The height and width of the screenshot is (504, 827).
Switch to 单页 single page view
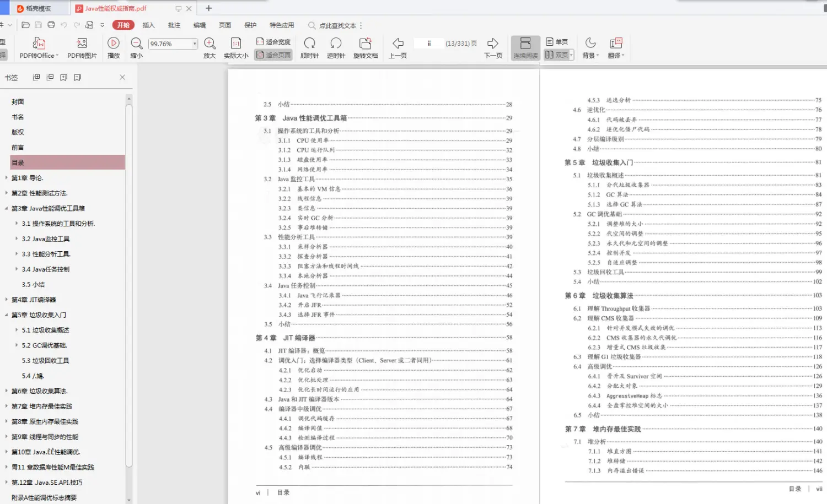pos(557,42)
